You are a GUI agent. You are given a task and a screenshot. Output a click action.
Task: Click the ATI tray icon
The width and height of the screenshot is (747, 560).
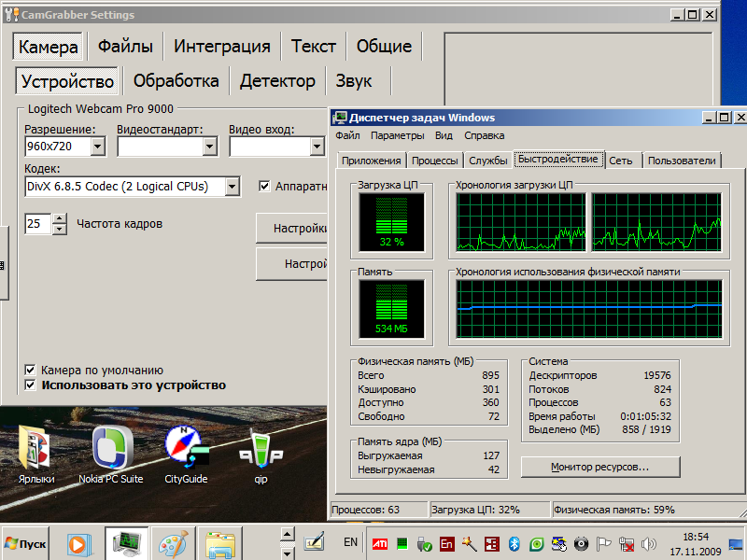click(381, 543)
